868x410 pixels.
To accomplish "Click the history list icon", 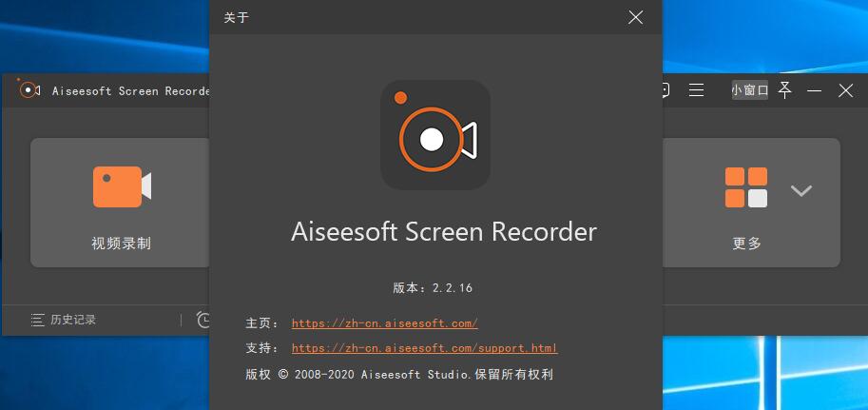I will tap(37, 321).
